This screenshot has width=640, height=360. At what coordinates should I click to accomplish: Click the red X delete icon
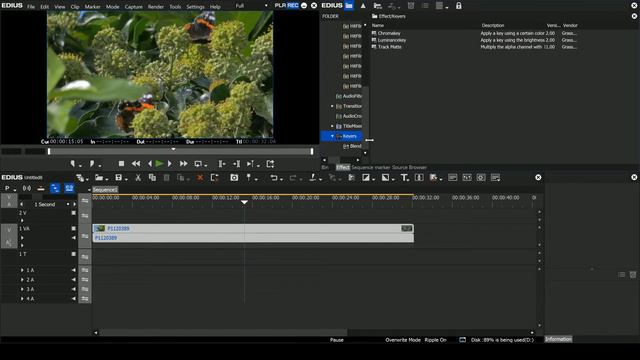(x=200, y=178)
